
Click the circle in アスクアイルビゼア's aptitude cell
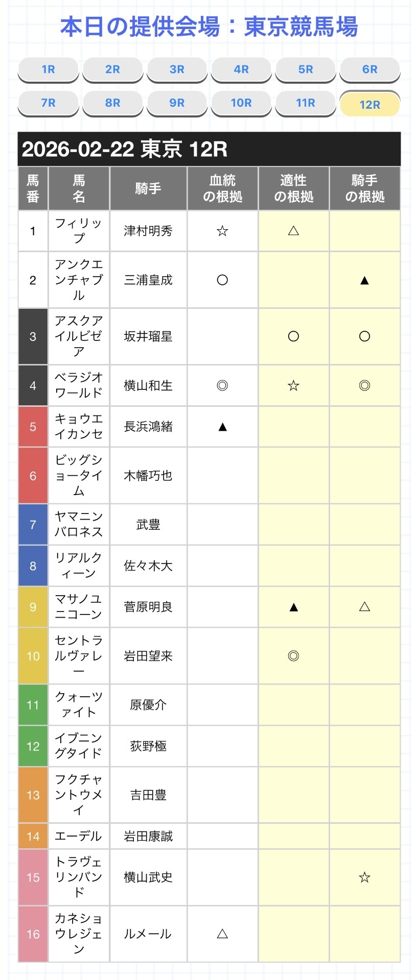(293, 336)
